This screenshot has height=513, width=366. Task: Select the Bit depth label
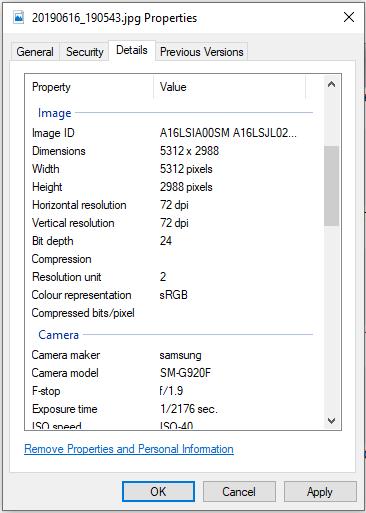pyautogui.click(x=53, y=241)
